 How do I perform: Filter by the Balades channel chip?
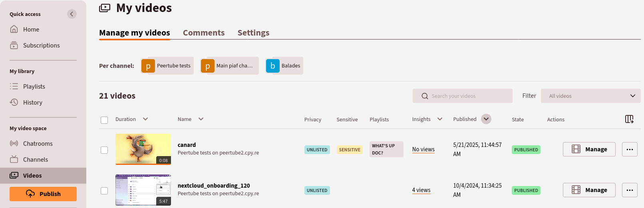(284, 66)
